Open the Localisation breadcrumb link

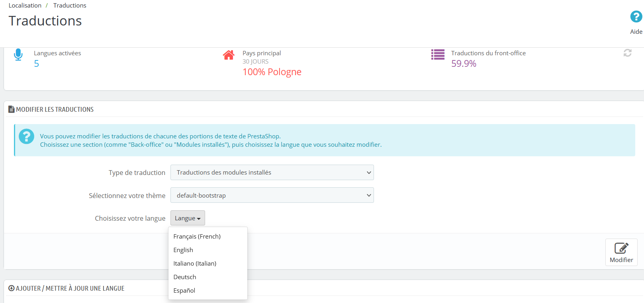pos(25,6)
